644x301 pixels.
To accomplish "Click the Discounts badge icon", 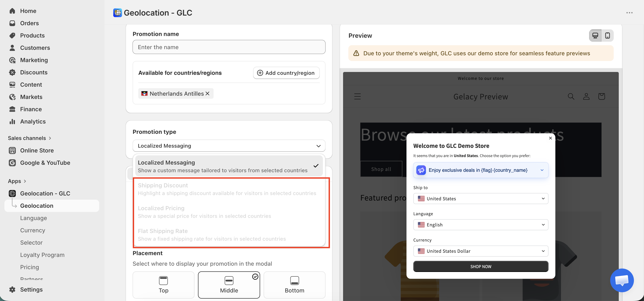I will pyautogui.click(x=12, y=72).
